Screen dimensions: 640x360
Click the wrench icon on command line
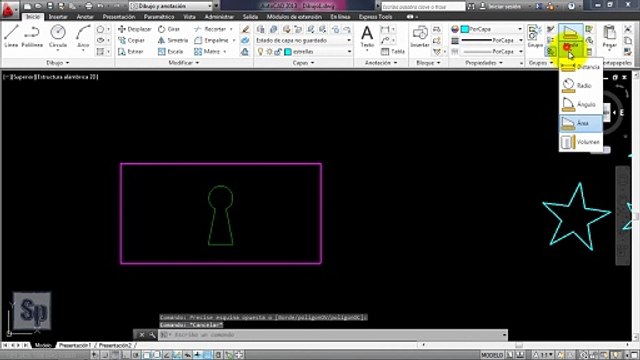click(152, 335)
